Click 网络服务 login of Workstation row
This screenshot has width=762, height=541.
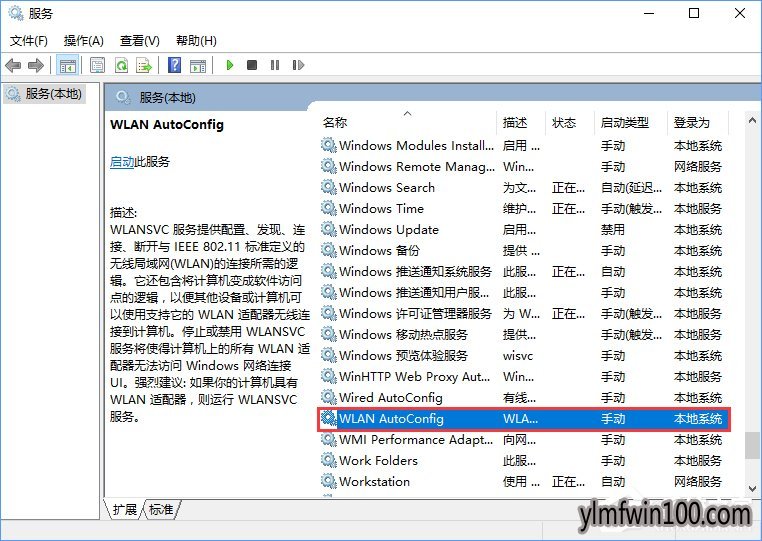coord(698,482)
